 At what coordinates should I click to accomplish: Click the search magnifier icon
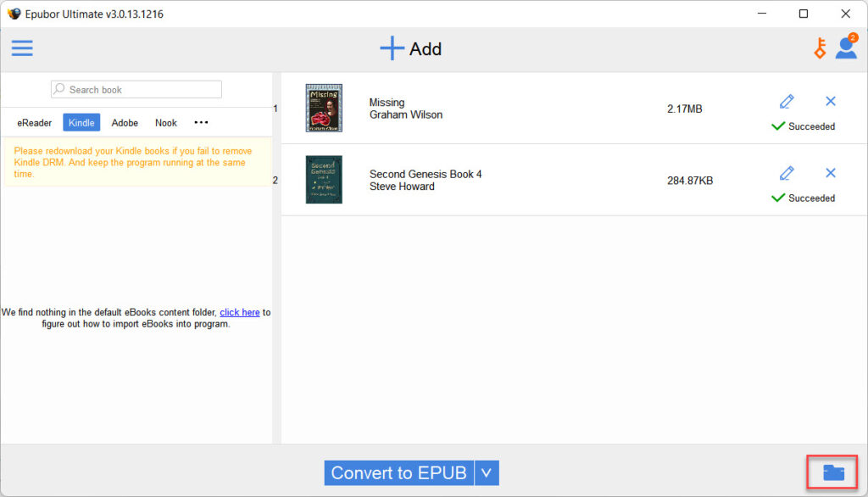coord(59,89)
